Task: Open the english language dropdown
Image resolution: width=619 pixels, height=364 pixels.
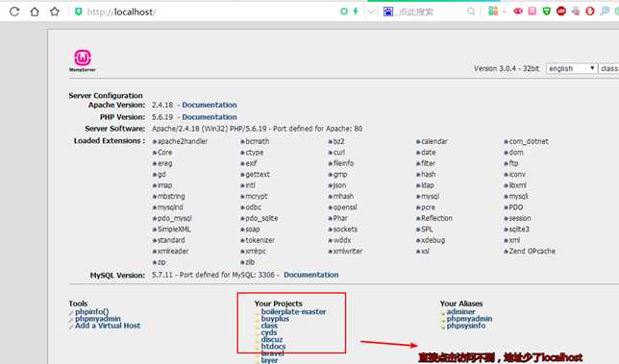Action: [571, 68]
